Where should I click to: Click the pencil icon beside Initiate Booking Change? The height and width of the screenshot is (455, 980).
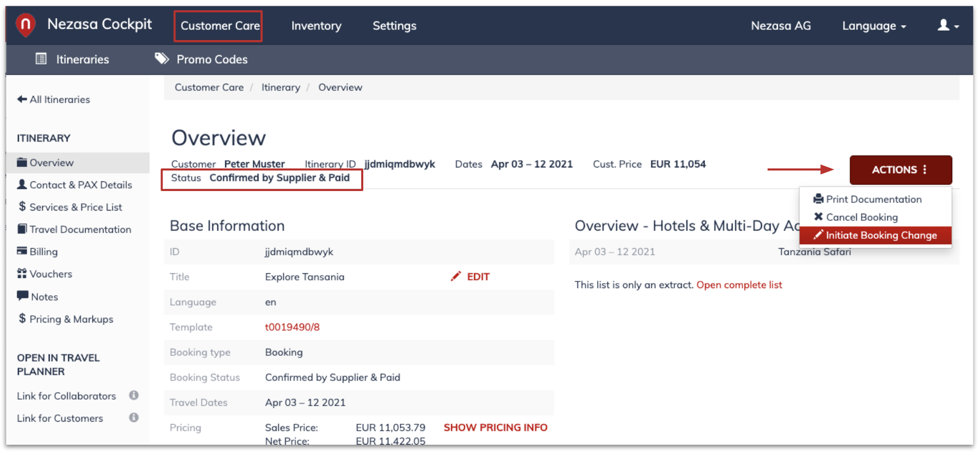click(818, 235)
